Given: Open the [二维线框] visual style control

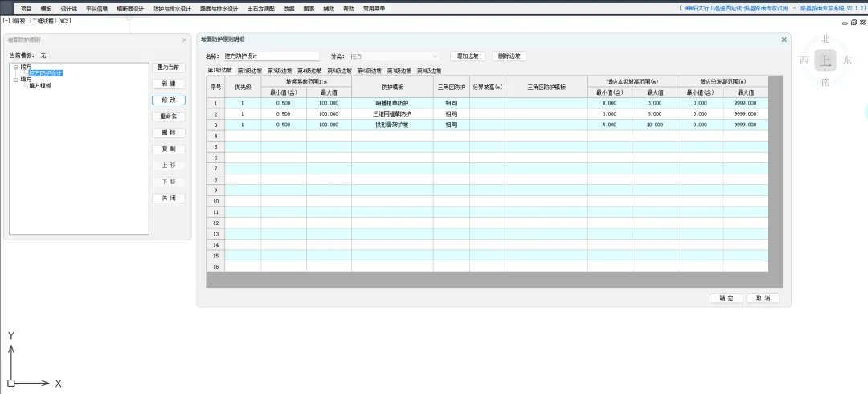Looking at the screenshot, I should coord(43,20).
